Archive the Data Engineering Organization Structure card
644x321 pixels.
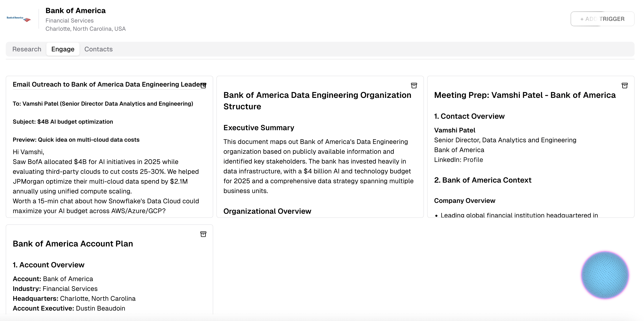click(414, 86)
